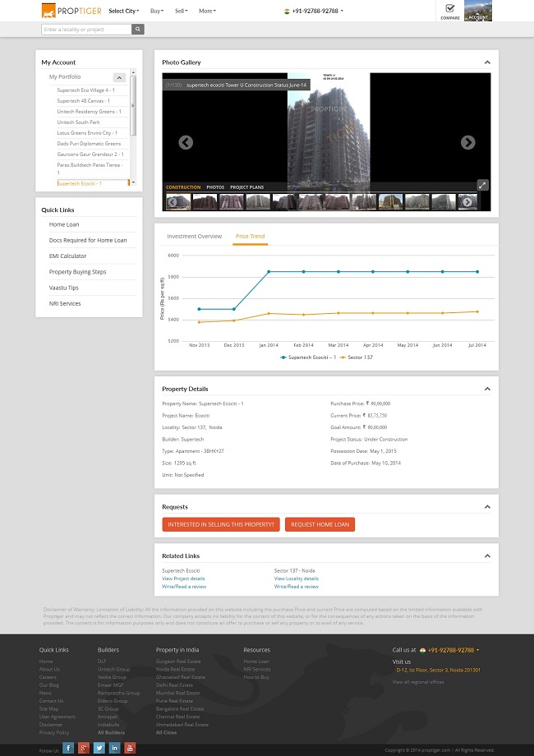Open the Buy menu

click(157, 11)
